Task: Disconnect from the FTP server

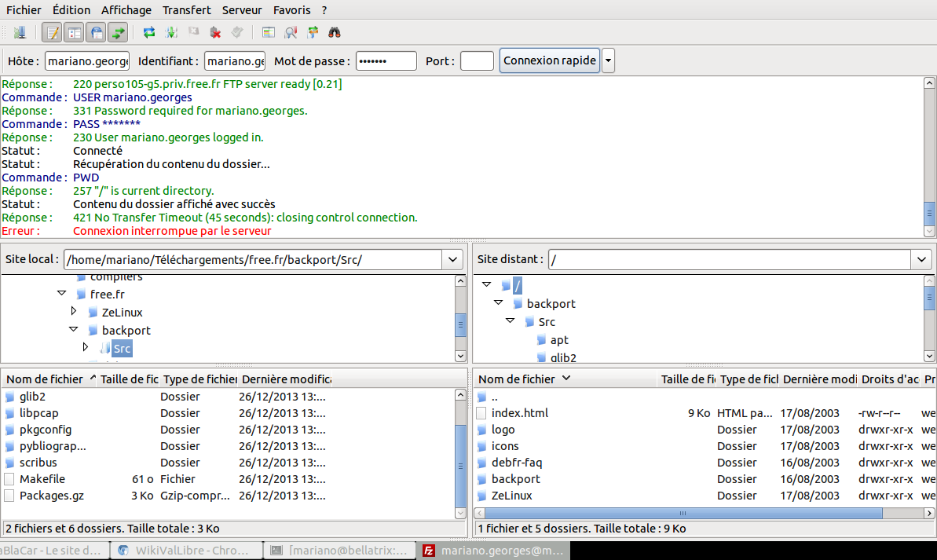Action: [x=214, y=32]
